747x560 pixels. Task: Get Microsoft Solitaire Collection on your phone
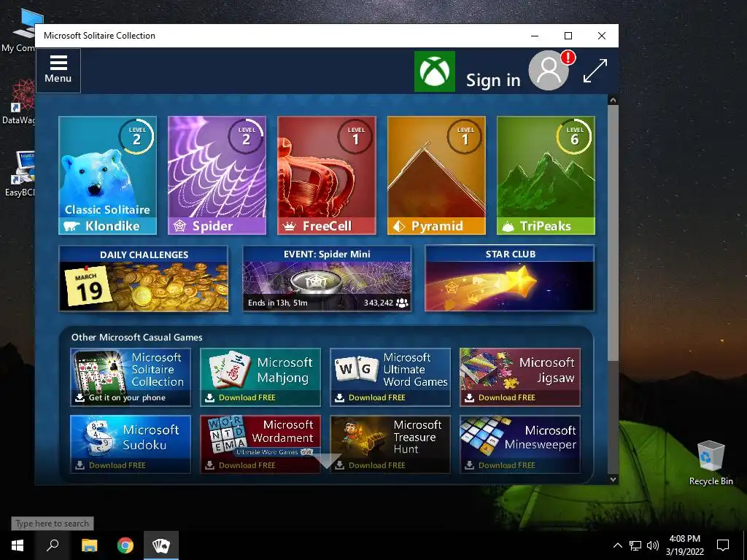[x=131, y=377]
